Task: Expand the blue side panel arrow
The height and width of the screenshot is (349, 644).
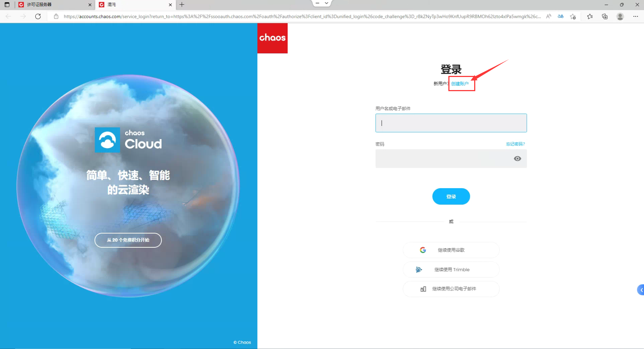Action: [x=641, y=290]
